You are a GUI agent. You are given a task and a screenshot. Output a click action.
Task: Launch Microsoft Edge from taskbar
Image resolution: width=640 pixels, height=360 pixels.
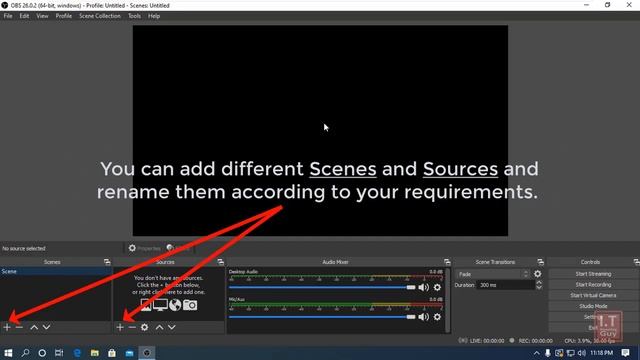point(77,353)
